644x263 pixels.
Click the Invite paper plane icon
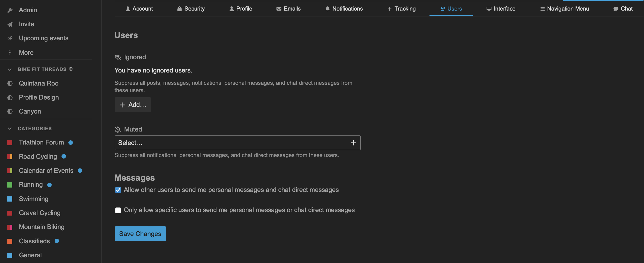point(10,24)
